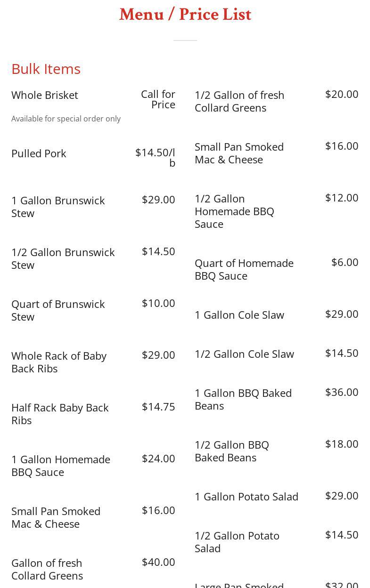Click Gallon of fresh Collard Greens
This screenshot has height=588, width=370.
(x=47, y=569)
